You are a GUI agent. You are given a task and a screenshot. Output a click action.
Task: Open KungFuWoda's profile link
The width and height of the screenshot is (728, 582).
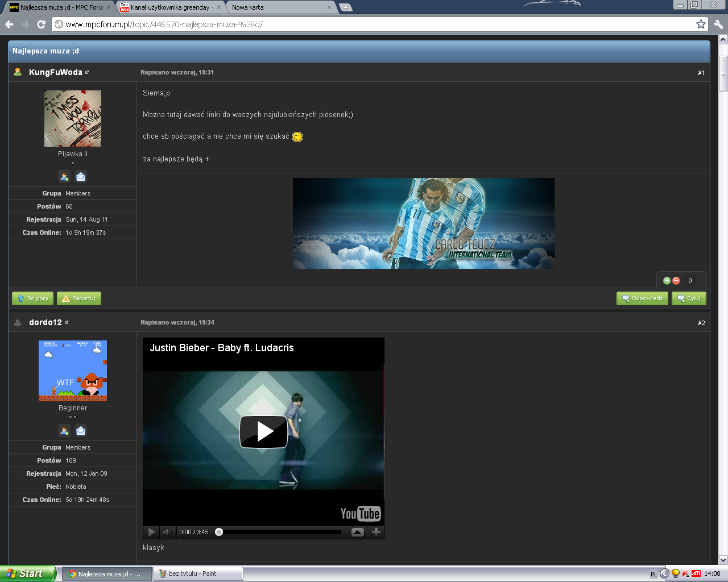click(x=56, y=72)
